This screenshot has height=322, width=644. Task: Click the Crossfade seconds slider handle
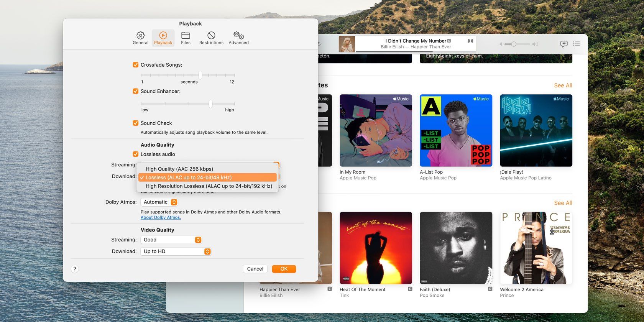[x=200, y=75]
